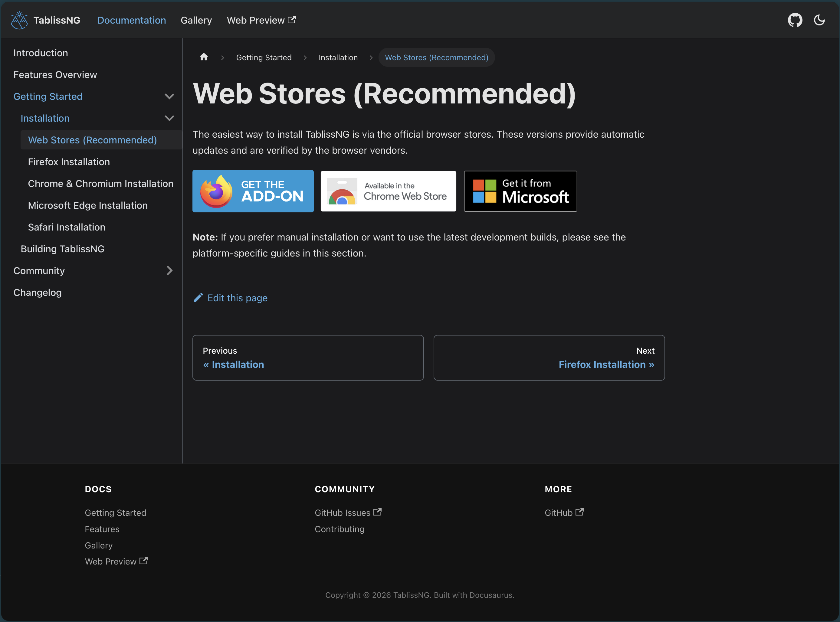Select the Documentation navbar item

click(x=131, y=20)
